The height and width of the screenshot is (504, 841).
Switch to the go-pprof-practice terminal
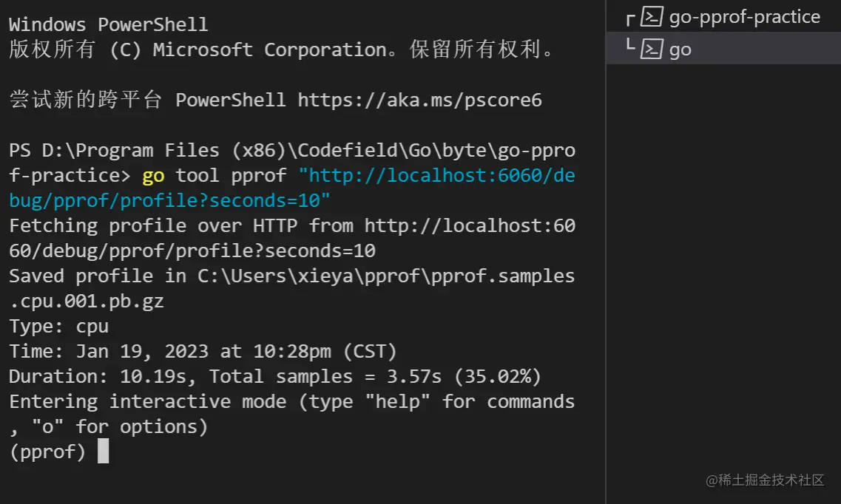[x=744, y=17]
